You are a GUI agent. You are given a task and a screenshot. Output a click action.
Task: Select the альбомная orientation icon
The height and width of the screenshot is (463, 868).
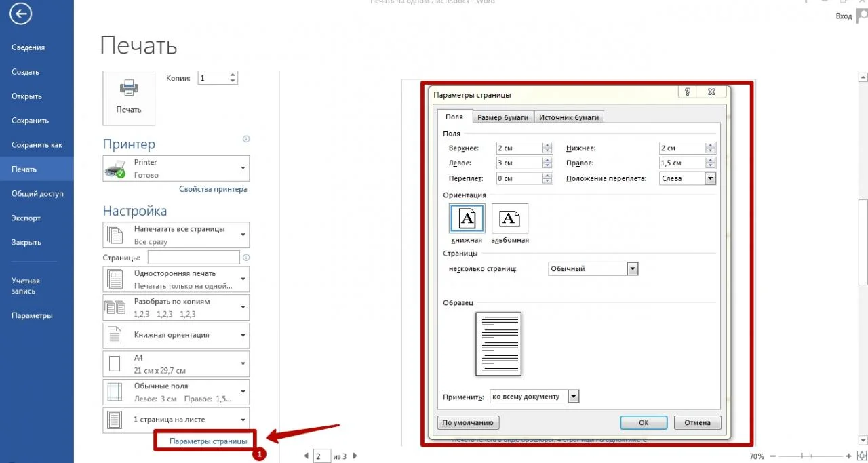click(x=509, y=218)
